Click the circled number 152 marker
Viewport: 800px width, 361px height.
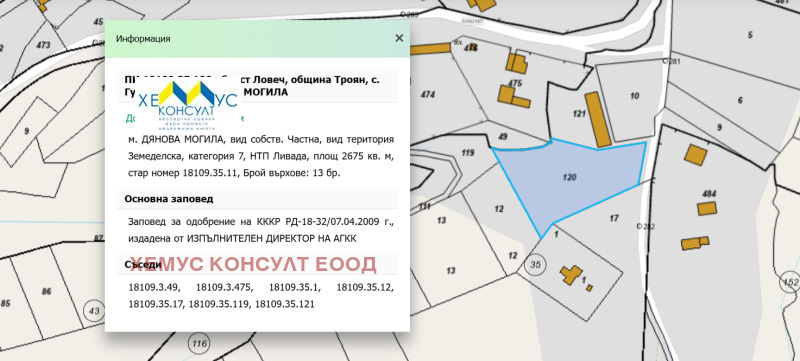click(791, 281)
